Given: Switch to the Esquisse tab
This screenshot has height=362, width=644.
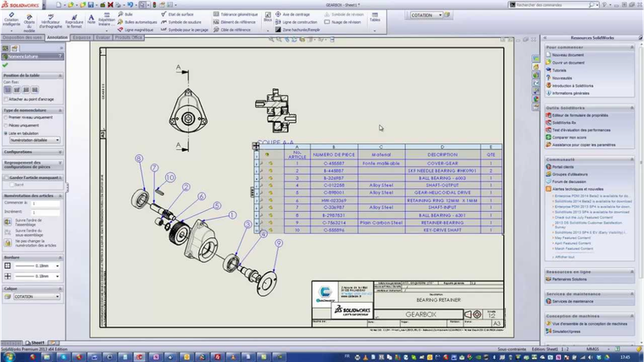Looking at the screenshot, I should [x=82, y=38].
